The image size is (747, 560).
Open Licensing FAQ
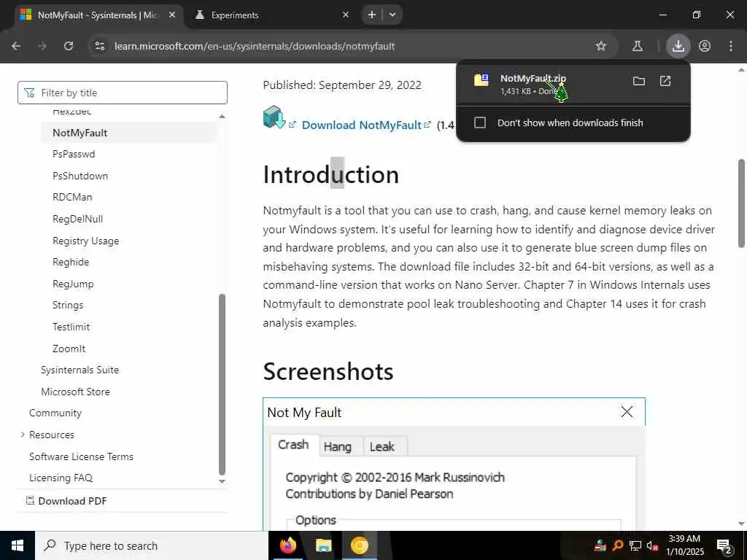point(61,478)
